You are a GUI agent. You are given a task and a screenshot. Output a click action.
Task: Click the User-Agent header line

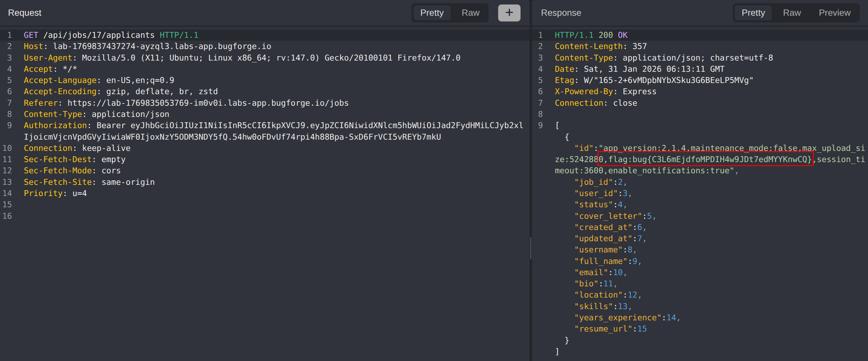pos(242,58)
